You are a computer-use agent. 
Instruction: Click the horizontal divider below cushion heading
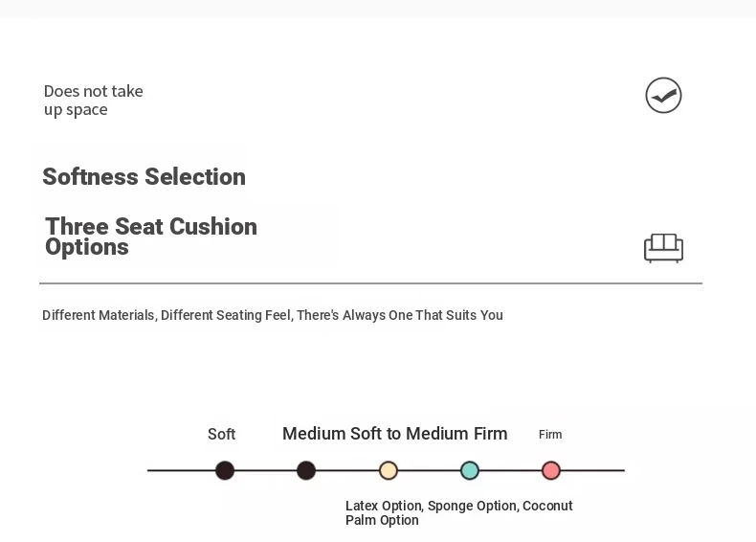click(x=370, y=283)
